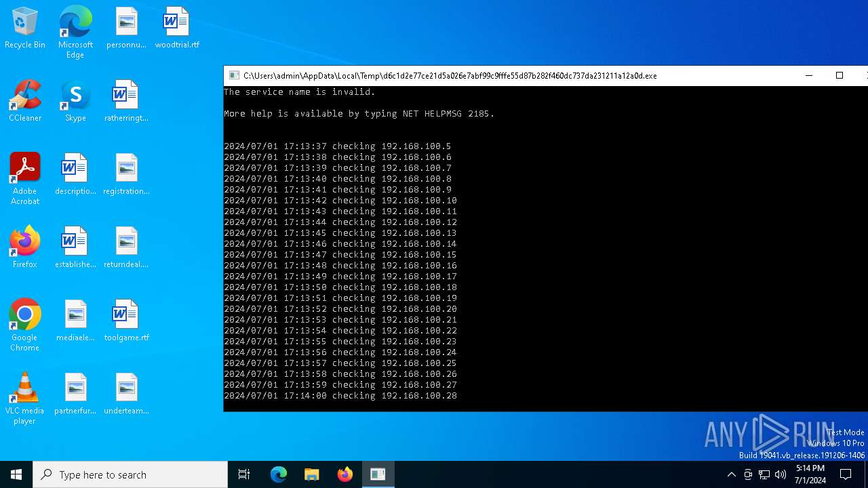The image size is (868, 488).
Task: Open Task View on the taskbar
Action: tap(244, 474)
